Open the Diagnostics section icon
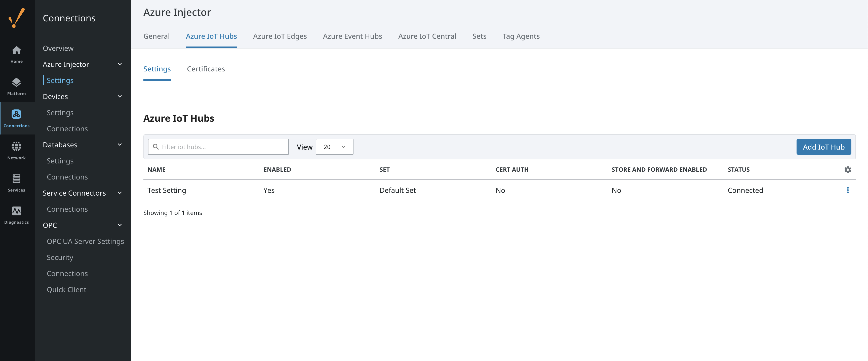The image size is (868, 361). pos(16,215)
